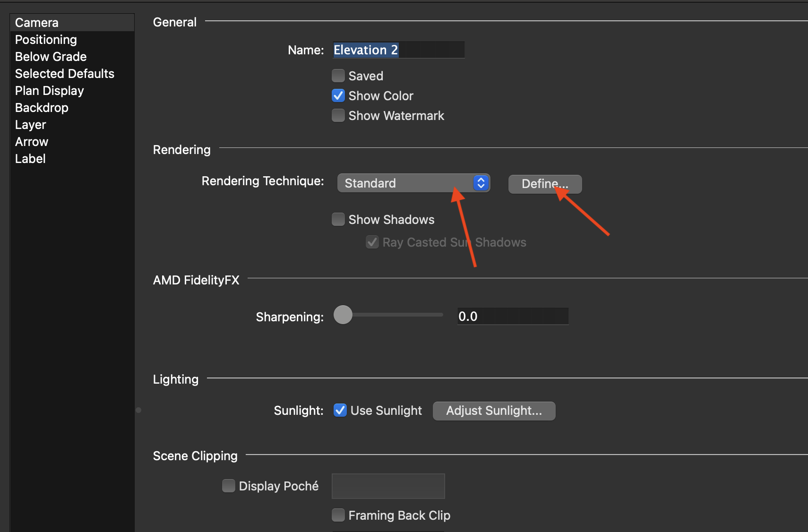Click the Sharpening slider handle
Screen dimensions: 808x532
pos(343,315)
